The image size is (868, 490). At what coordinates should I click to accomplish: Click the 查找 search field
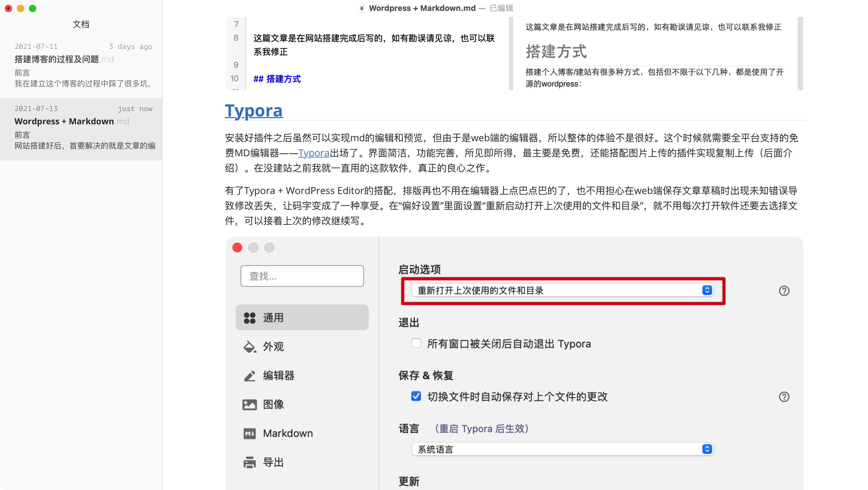tap(302, 276)
